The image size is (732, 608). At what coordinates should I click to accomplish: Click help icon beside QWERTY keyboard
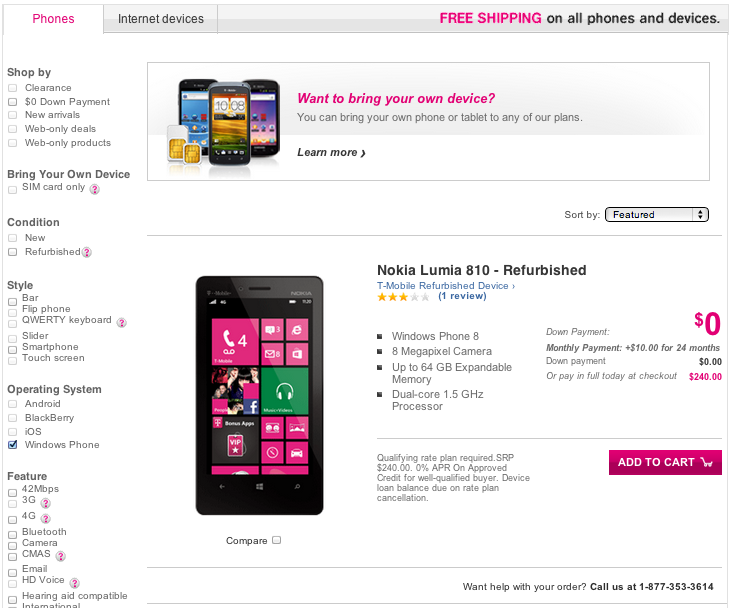coord(121,322)
